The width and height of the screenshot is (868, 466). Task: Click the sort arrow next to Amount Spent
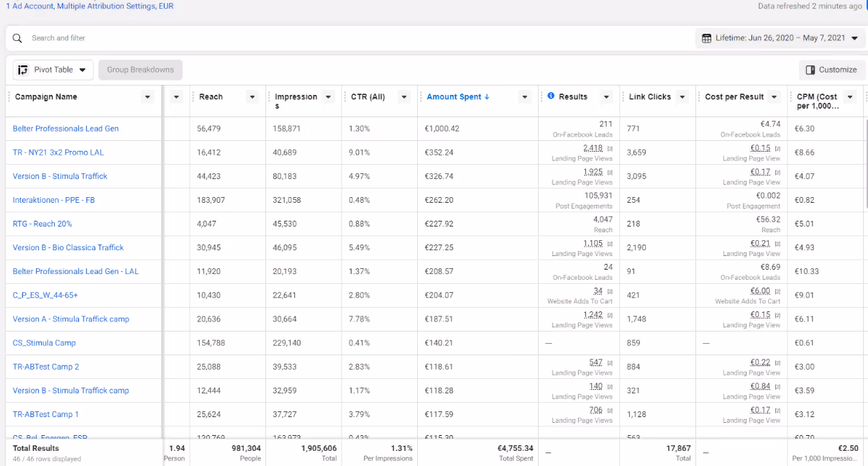pos(487,97)
